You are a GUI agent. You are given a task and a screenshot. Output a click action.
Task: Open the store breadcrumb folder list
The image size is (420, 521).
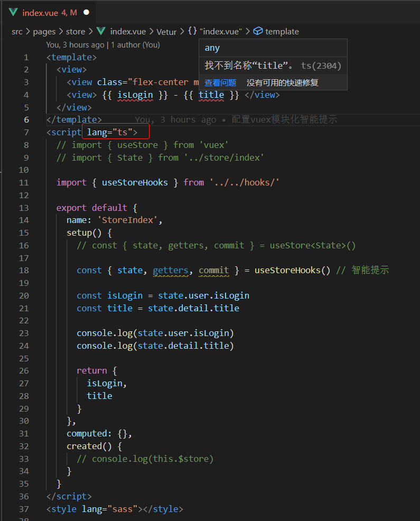(75, 32)
